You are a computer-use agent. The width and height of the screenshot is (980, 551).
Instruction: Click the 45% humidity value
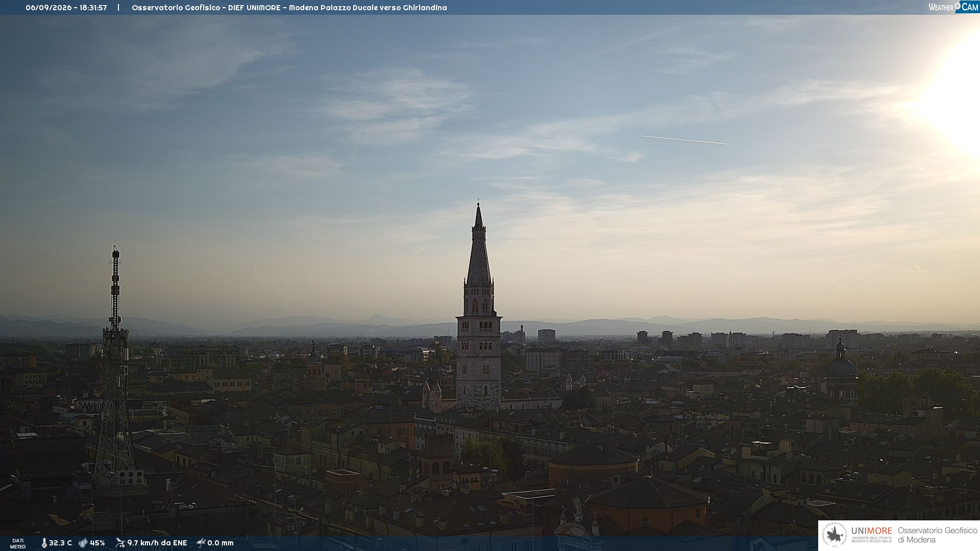[x=97, y=543]
